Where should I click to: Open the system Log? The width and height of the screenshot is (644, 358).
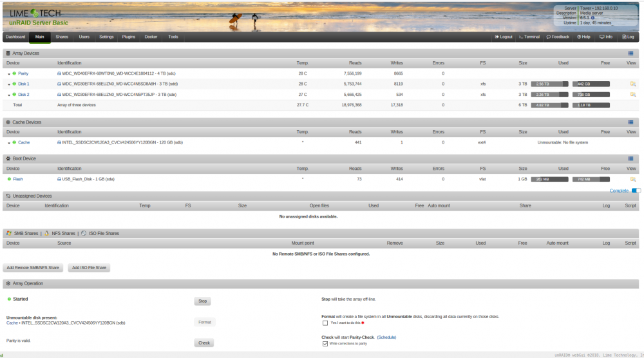coord(628,37)
